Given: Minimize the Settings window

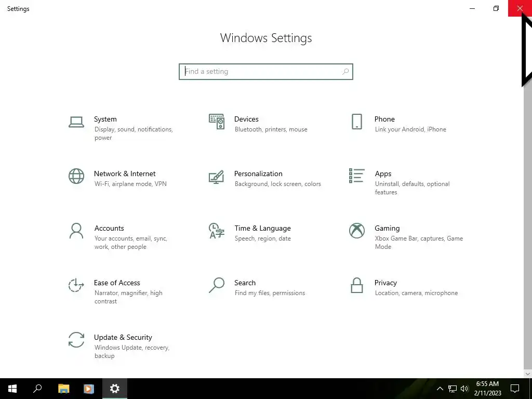Looking at the screenshot, I should point(472,8).
